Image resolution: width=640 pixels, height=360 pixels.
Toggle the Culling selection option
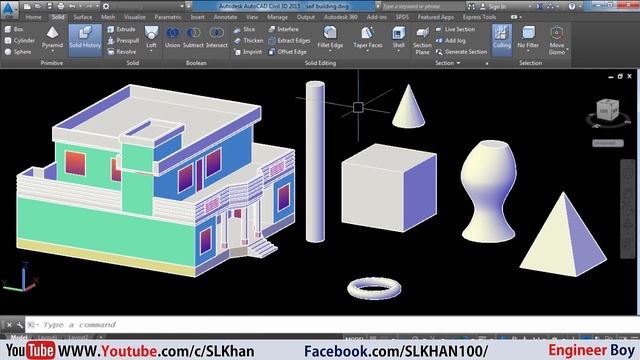tap(502, 39)
